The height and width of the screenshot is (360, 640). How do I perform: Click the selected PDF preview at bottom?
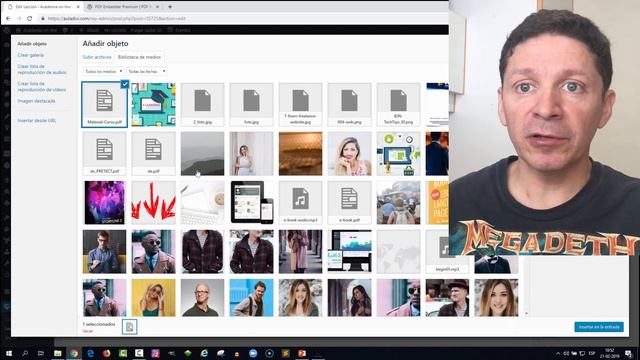129,327
